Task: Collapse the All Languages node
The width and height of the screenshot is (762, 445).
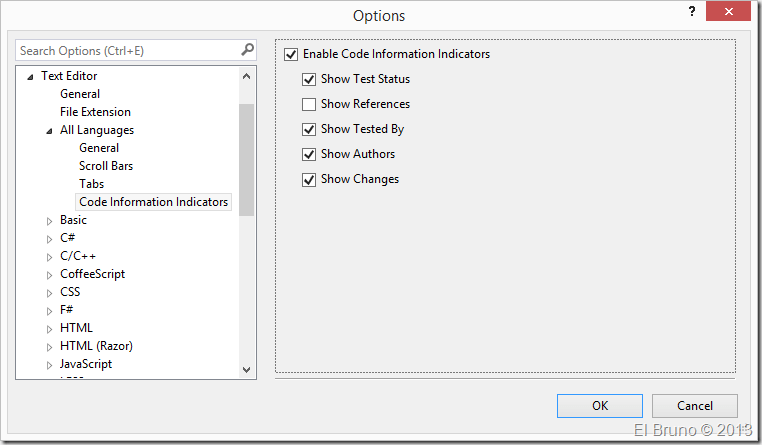Action: (49, 130)
